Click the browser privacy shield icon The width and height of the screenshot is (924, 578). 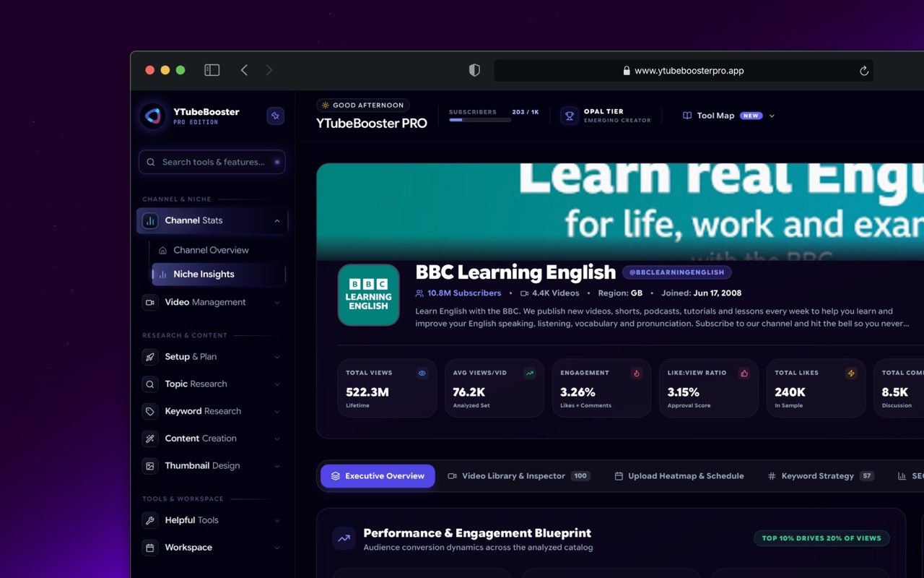(x=474, y=70)
